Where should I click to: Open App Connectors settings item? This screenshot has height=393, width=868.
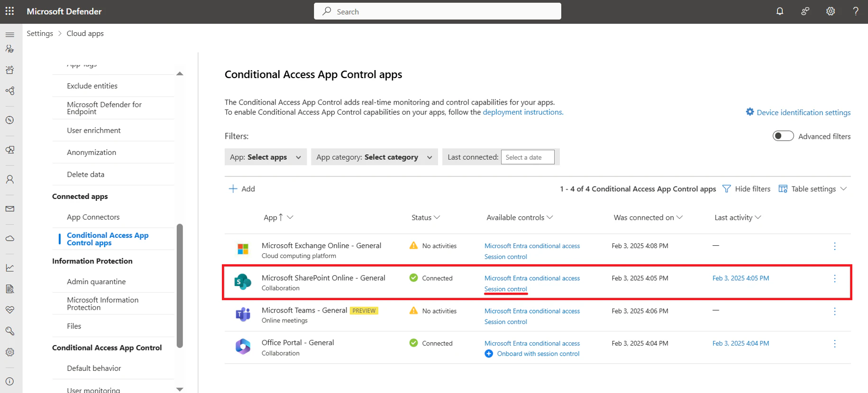[x=93, y=217]
